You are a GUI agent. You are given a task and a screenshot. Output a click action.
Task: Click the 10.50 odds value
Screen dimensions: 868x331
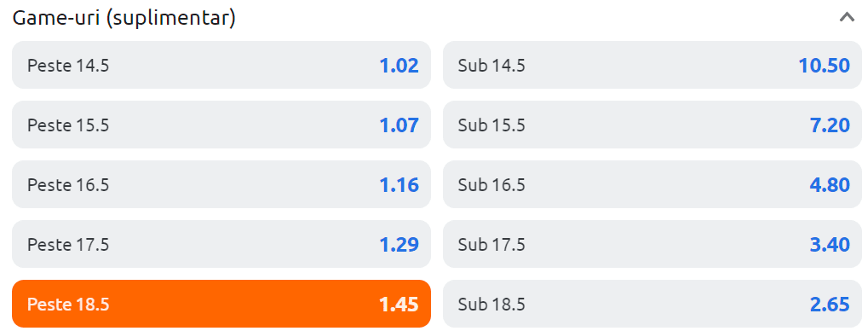[x=824, y=66]
